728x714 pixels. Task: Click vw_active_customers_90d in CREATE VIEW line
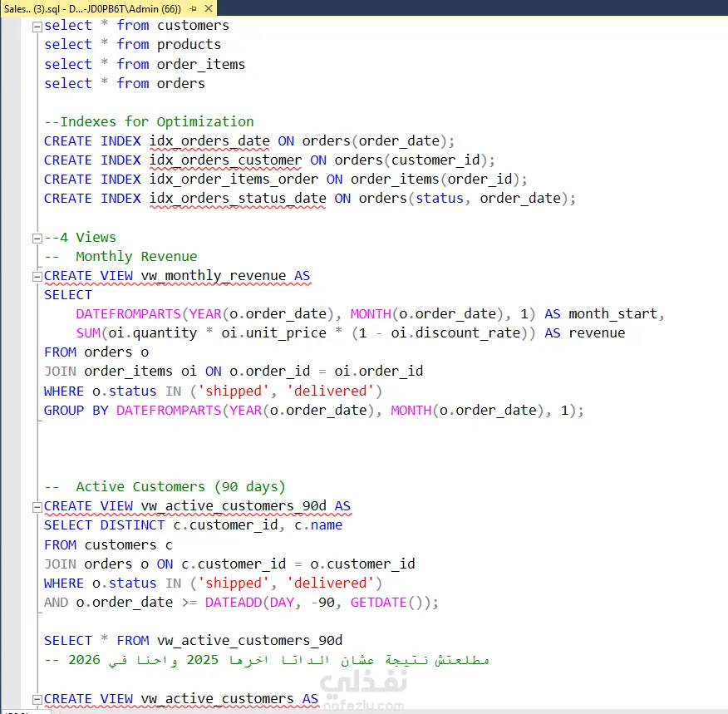[x=234, y=506]
